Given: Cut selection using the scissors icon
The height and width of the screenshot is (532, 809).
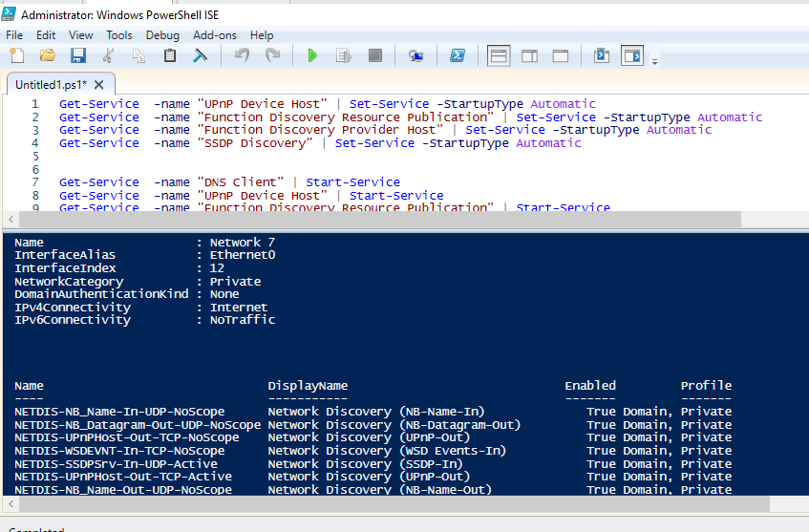Looking at the screenshot, I should [x=108, y=55].
